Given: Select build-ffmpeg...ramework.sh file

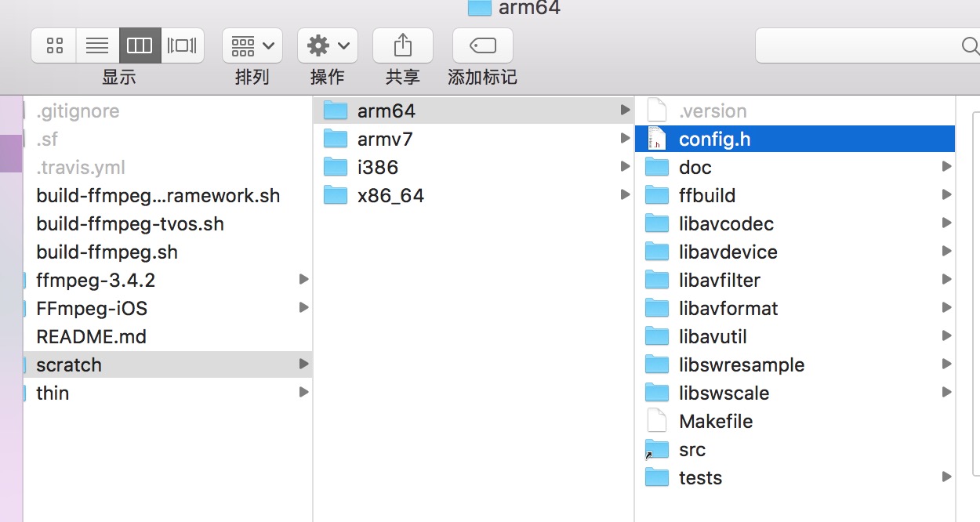Looking at the screenshot, I should pyautogui.click(x=158, y=196).
